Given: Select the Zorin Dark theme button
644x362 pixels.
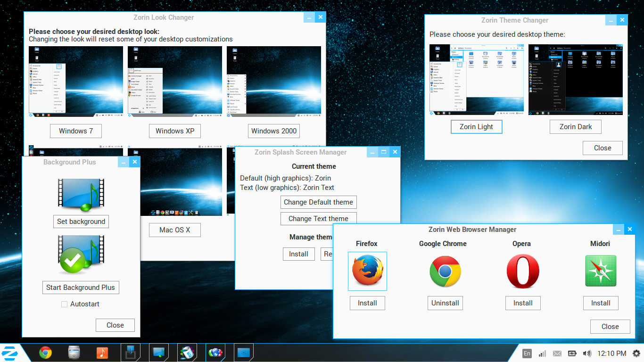Looking at the screenshot, I should [x=576, y=127].
